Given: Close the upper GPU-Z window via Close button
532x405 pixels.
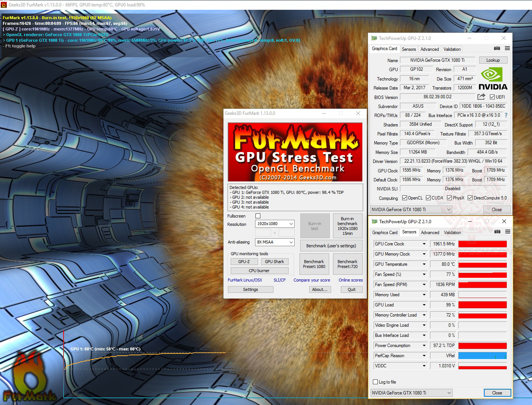Looking at the screenshot, I should click(x=497, y=210).
